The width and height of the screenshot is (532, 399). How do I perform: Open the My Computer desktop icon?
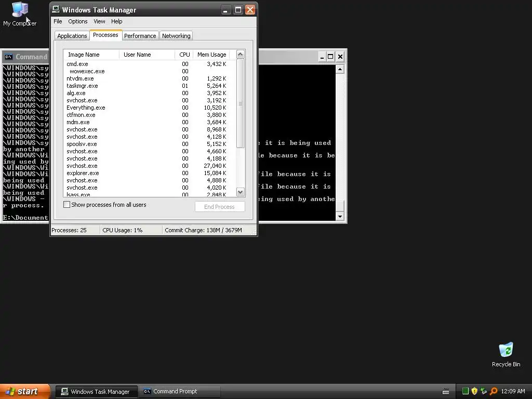click(20, 14)
